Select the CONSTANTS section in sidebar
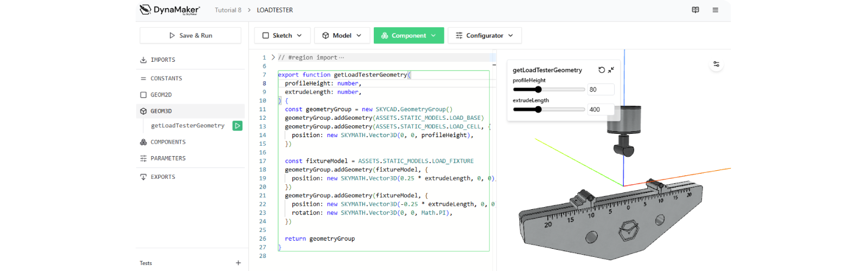 tap(166, 79)
